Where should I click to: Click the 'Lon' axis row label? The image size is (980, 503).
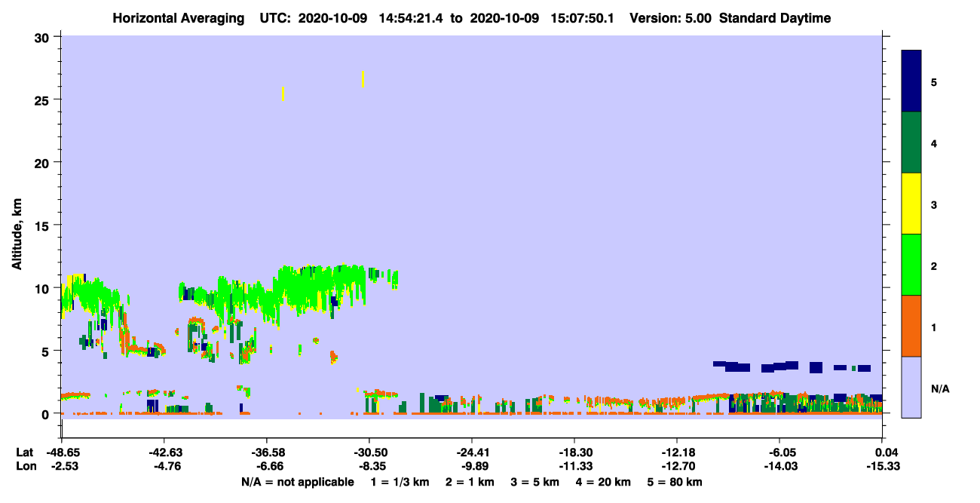click(x=26, y=466)
